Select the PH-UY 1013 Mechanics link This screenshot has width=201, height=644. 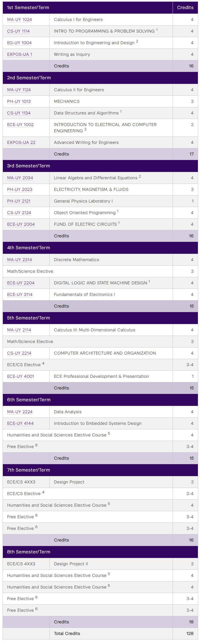pyautogui.click(x=19, y=101)
